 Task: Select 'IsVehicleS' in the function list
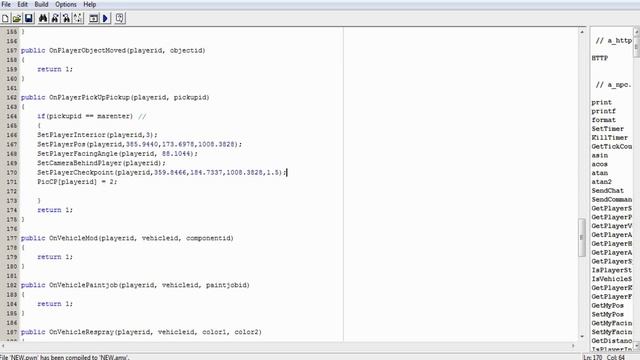(x=612, y=279)
